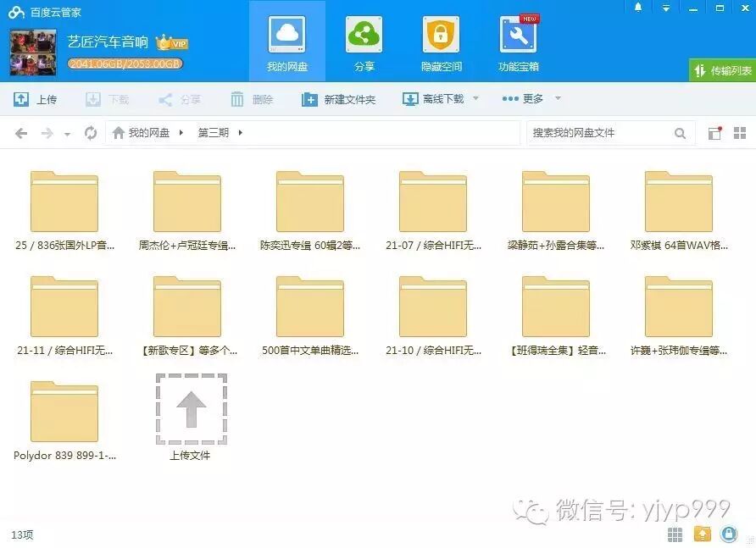Open the 功能宝箱 tab
This screenshot has height=548, width=756.
(x=519, y=42)
